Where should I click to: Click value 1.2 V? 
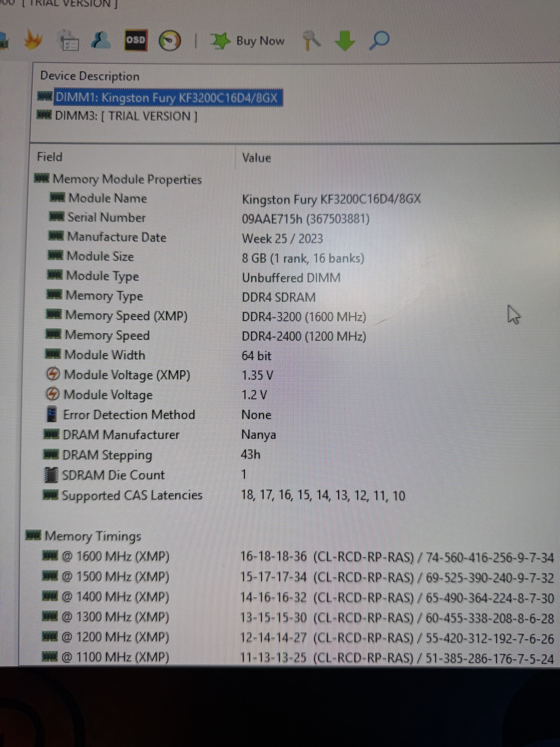coord(254,395)
